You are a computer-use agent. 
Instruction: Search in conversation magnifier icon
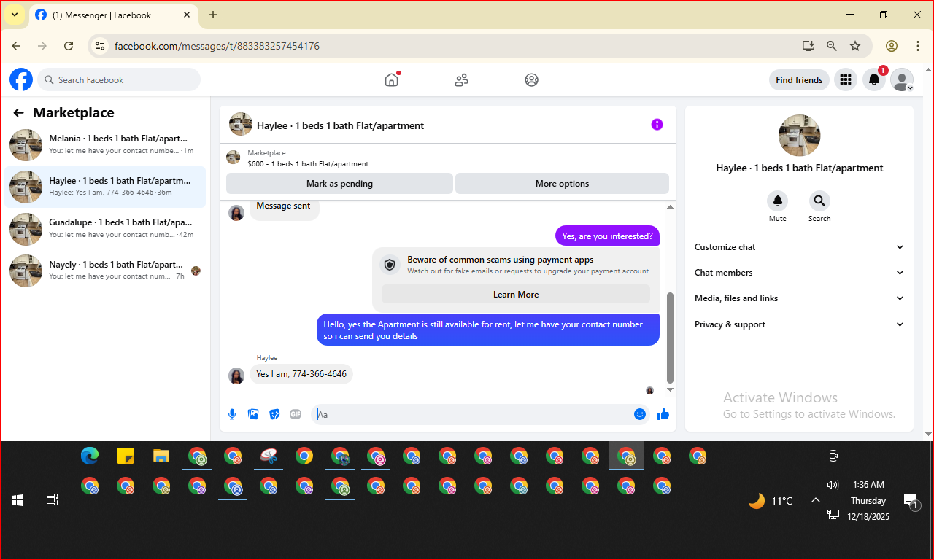tap(819, 201)
